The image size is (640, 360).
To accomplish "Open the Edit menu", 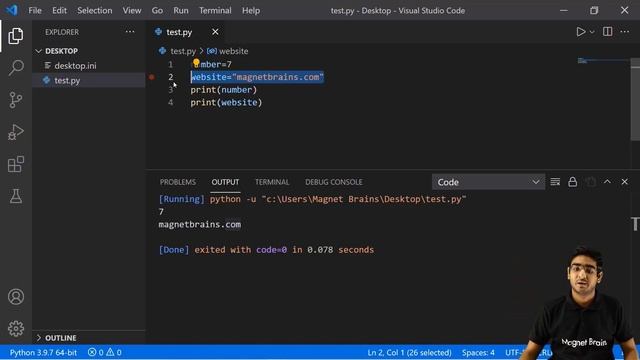I will [x=59, y=11].
